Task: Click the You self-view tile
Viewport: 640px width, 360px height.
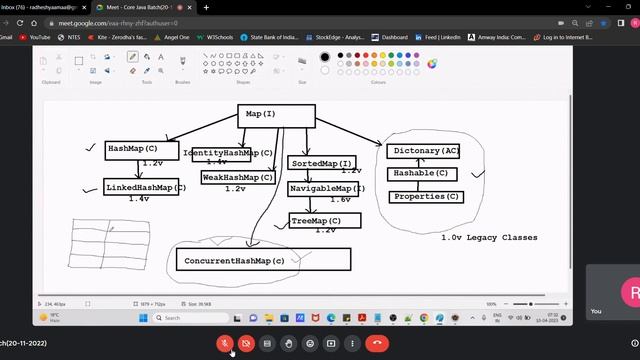Action: (x=613, y=292)
